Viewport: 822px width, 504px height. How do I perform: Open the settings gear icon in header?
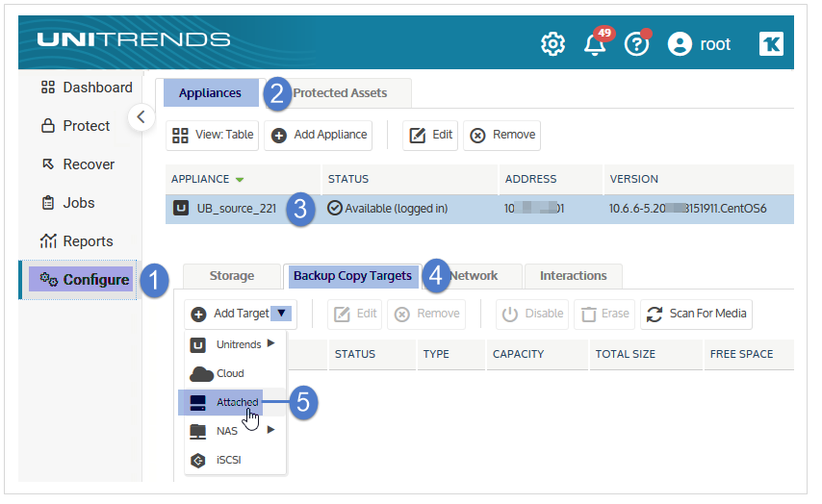(x=552, y=44)
